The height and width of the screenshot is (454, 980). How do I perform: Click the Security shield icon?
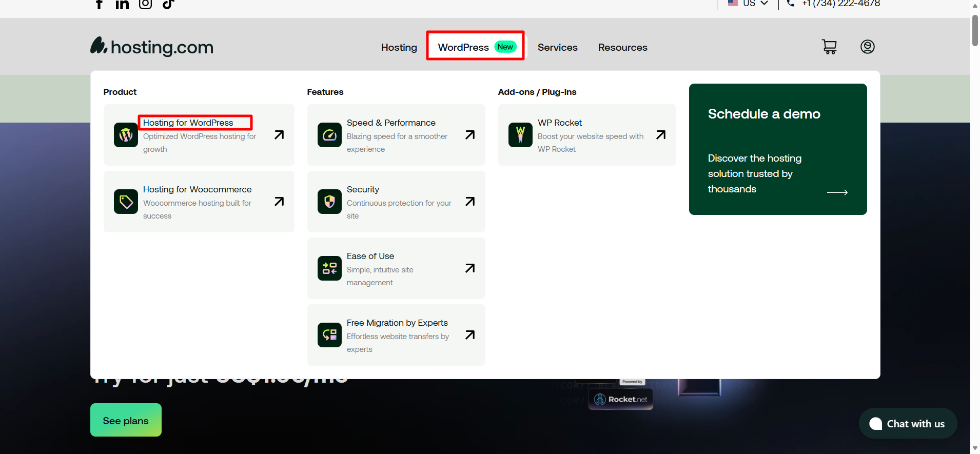(x=329, y=202)
